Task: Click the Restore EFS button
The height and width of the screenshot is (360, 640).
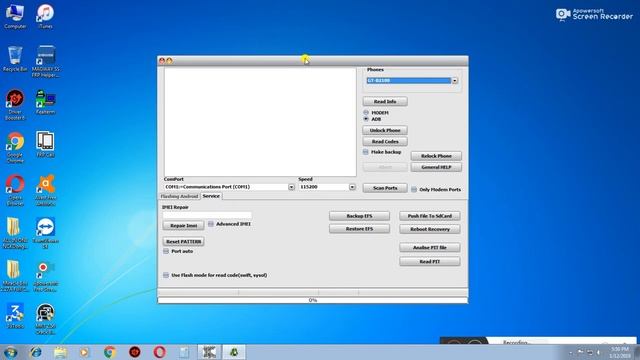Action: tap(359, 229)
